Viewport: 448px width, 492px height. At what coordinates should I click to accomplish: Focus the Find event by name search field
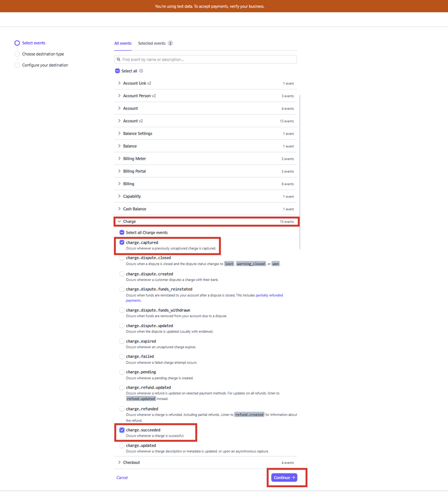(208, 60)
